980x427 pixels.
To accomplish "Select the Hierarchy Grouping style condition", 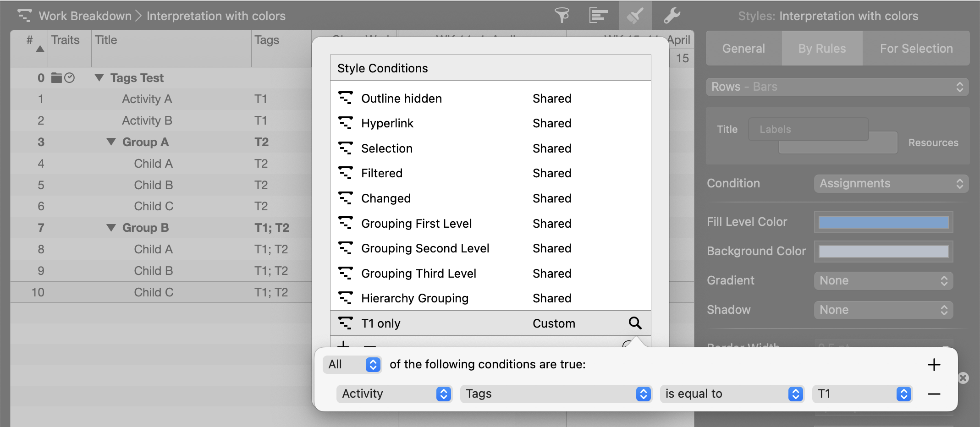I will [414, 298].
